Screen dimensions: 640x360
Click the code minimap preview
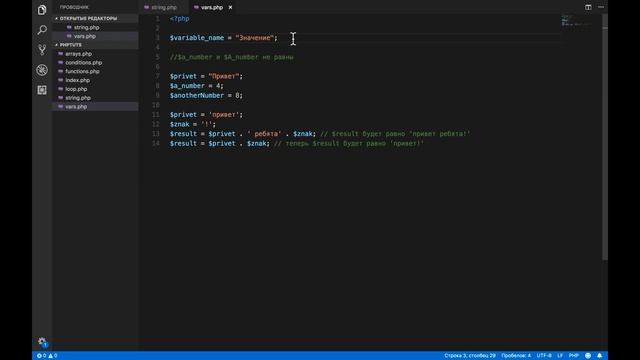[576, 21]
